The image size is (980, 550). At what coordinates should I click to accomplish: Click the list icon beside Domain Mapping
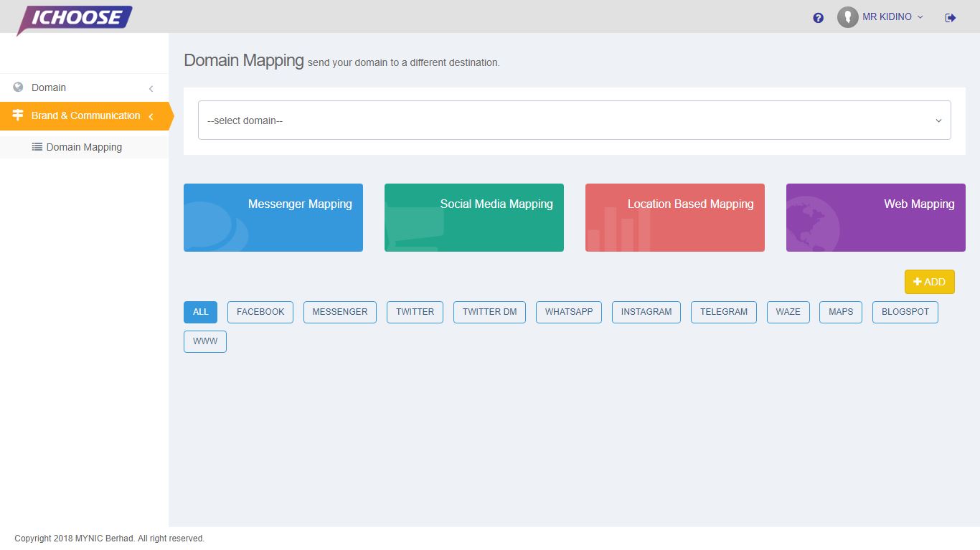click(x=37, y=147)
